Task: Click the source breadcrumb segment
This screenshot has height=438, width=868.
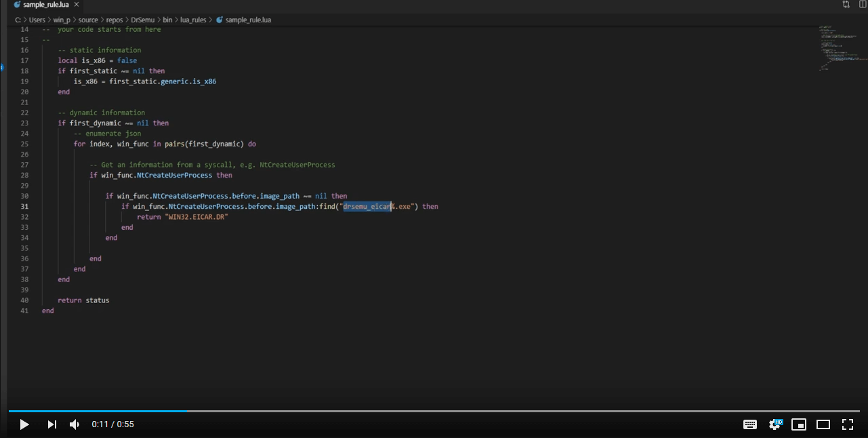Action: (x=88, y=20)
